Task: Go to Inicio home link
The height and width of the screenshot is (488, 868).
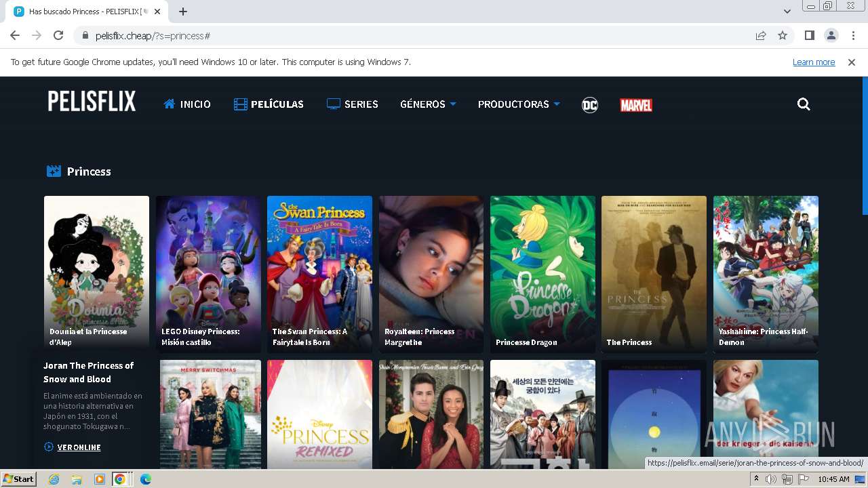Action: tap(187, 104)
